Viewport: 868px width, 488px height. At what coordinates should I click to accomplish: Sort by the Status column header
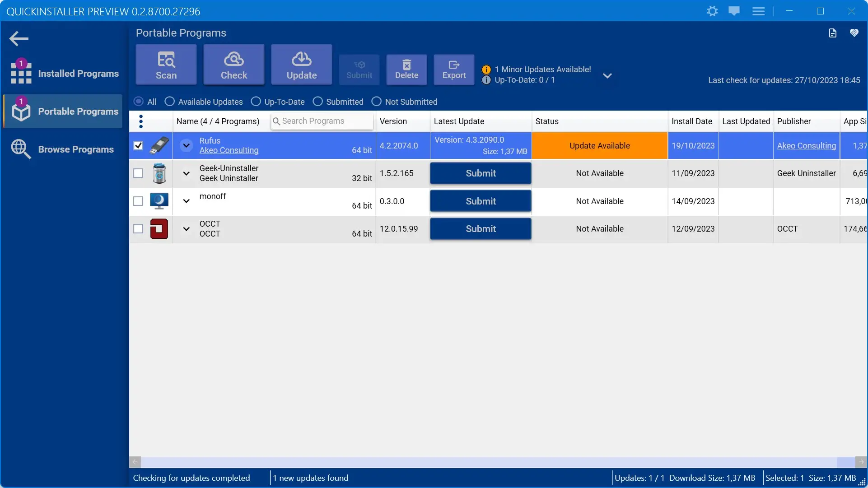[600, 121]
